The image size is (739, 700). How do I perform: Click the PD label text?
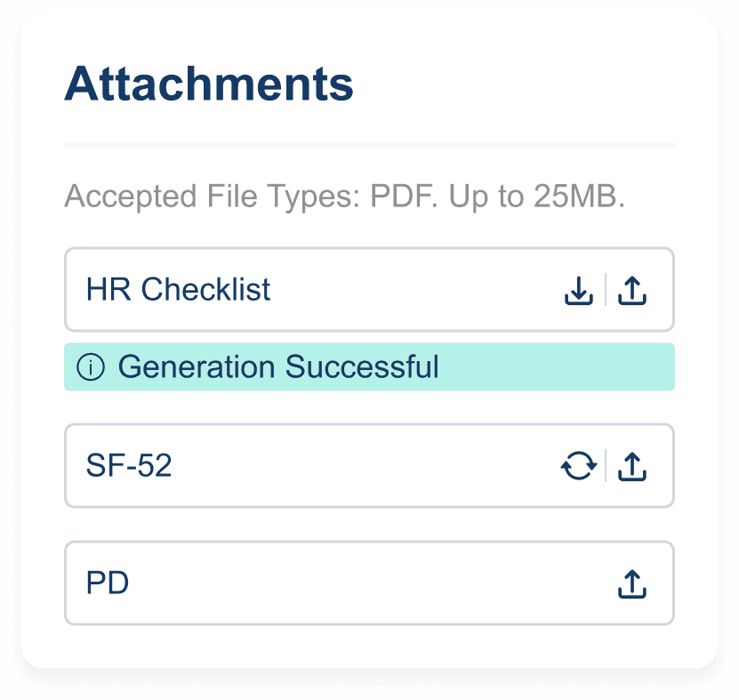click(108, 583)
